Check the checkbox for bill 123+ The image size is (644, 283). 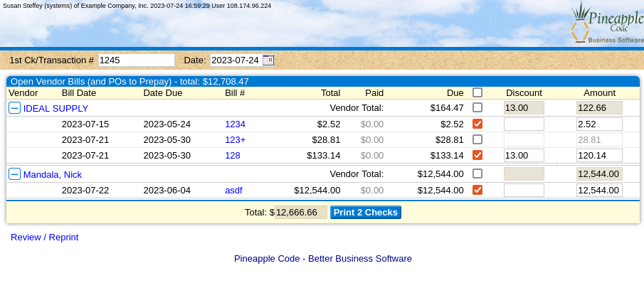tap(477, 139)
